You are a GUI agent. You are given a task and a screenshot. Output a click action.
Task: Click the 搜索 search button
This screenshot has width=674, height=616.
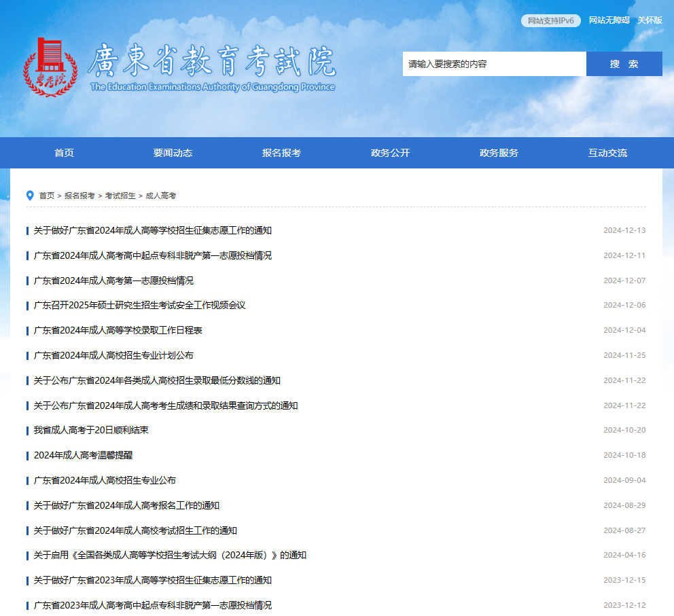click(x=624, y=63)
